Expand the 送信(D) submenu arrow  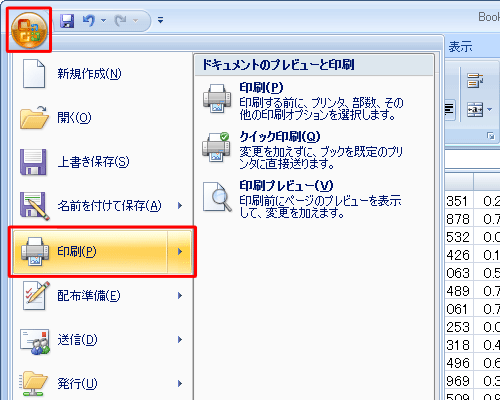click(x=180, y=340)
